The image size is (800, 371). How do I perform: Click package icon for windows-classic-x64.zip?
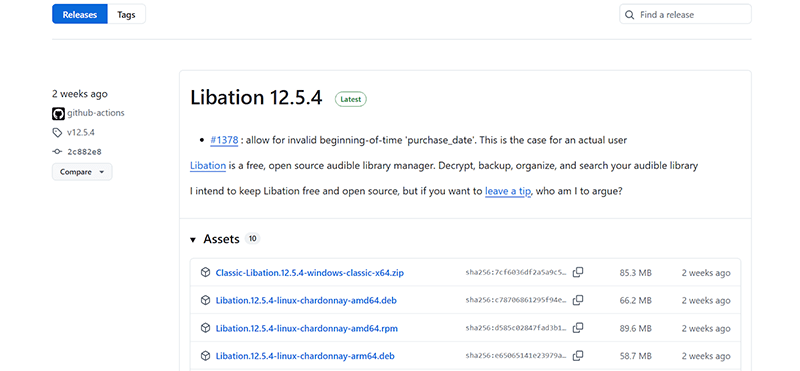tap(205, 273)
